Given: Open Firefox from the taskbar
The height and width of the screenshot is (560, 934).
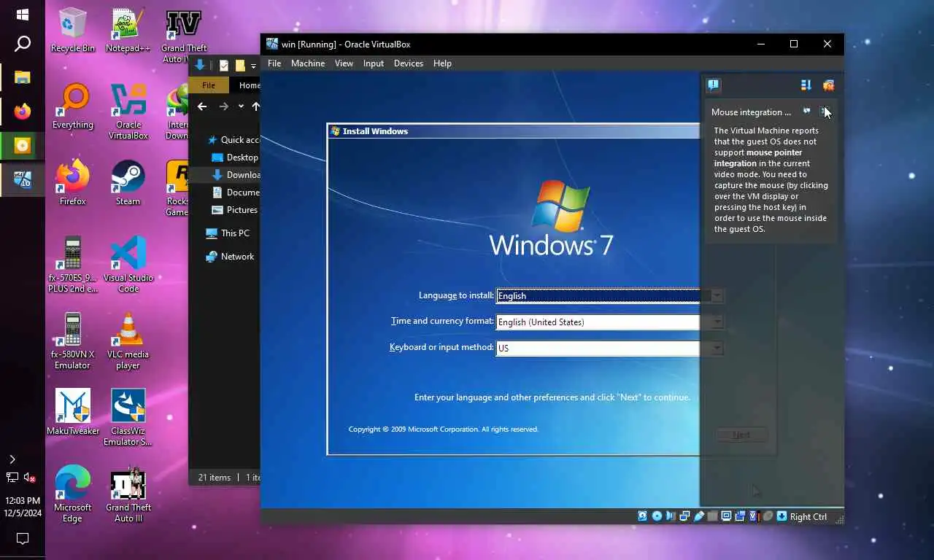Looking at the screenshot, I should [x=23, y=112].
